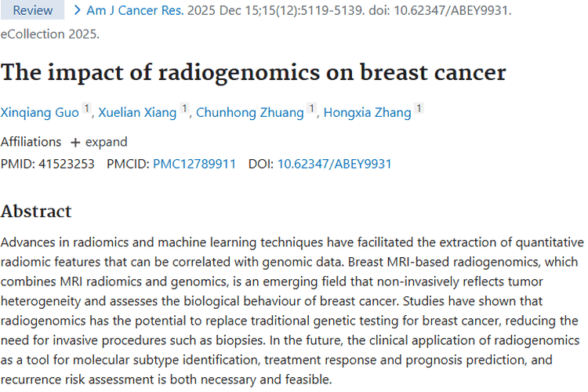Click the Affiliations label

(31, 142)
